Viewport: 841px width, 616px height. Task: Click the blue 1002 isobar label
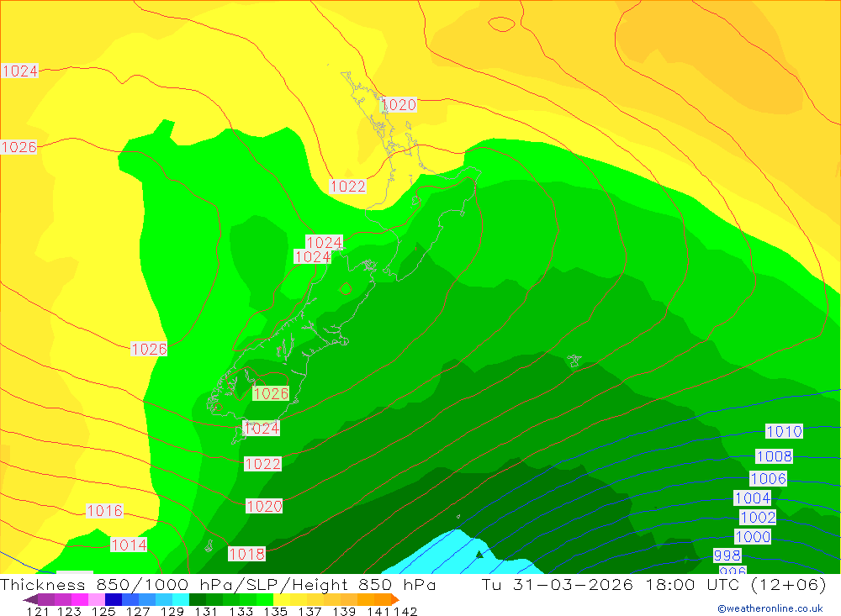coord(758,518)
